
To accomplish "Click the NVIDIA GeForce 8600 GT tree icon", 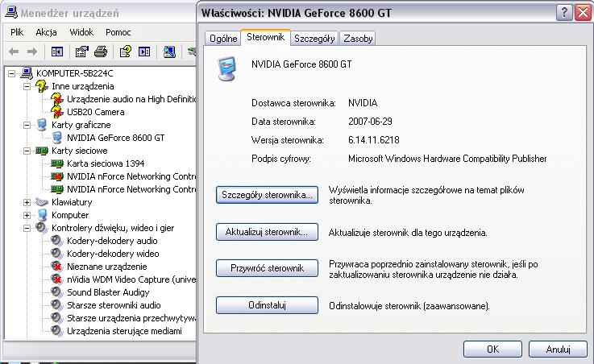I will coord(57,138).
